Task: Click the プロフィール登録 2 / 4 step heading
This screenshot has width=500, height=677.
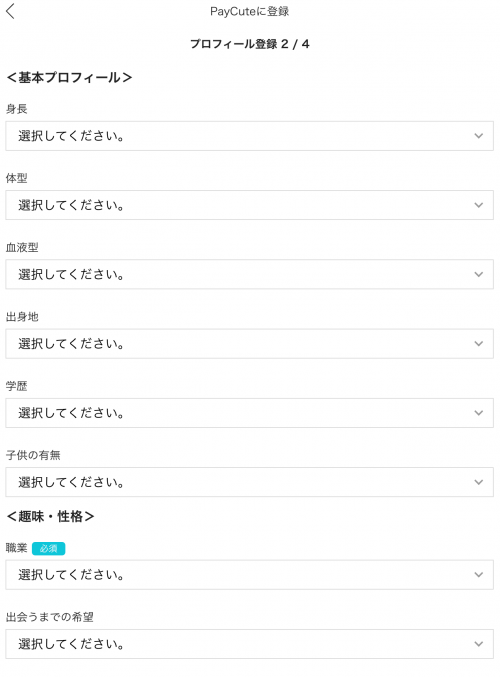Action: coord(250,44)
